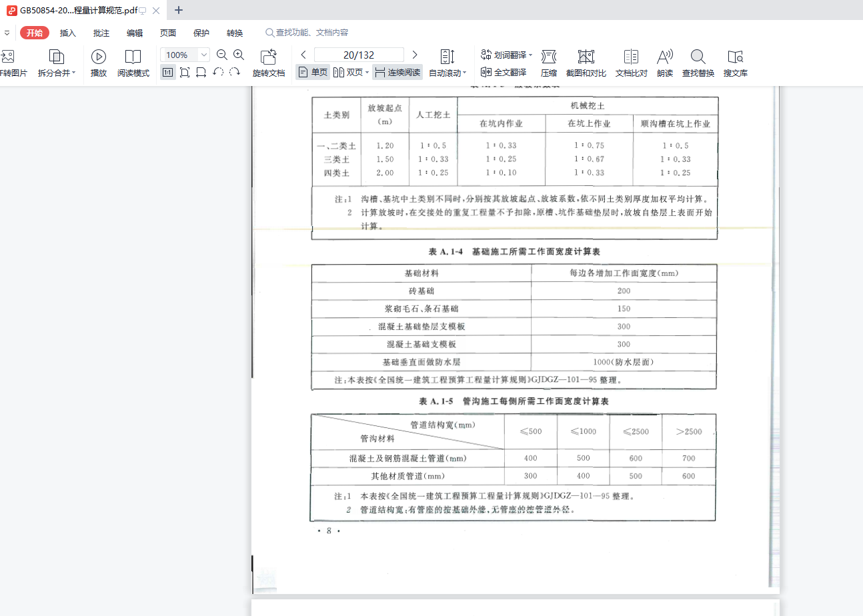
Task: Expand the quick access dropdown arrow
Action: 7,33
